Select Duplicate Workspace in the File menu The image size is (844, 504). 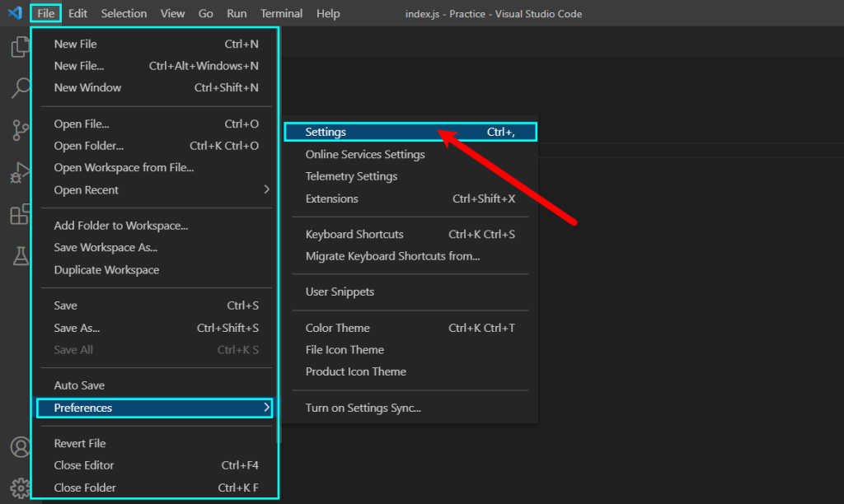tap(106, 269)
